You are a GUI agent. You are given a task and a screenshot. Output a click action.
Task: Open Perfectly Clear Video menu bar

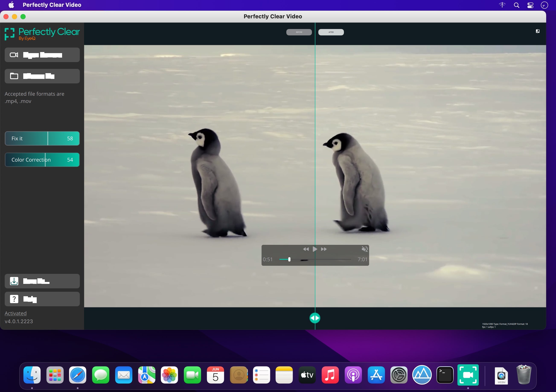click(x=52, y=5)
